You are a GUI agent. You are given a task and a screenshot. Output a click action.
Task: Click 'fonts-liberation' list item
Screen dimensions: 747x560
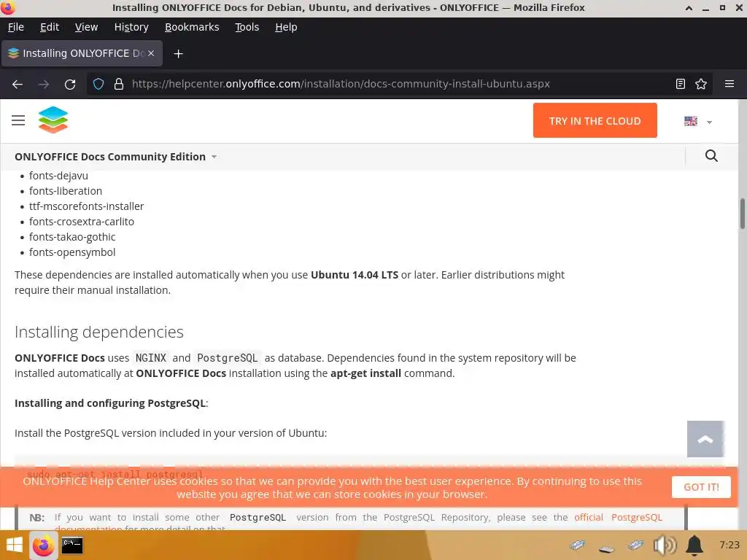pyautogui.click(x=66, y=191)
